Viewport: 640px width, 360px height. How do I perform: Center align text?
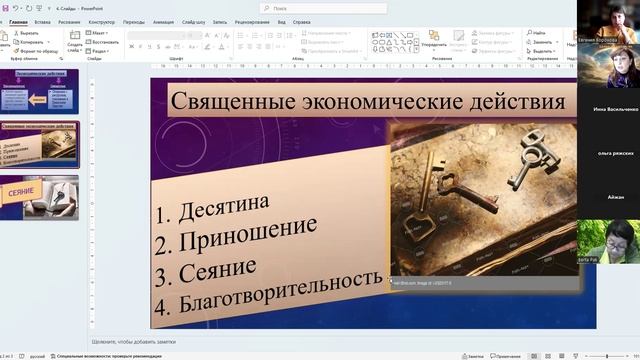point(249,47)
